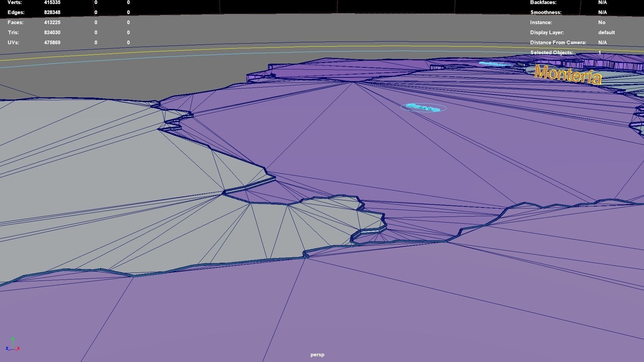The width and height of the screenshot is (644, 362).
Task: Click the Verts count value 415335
Action: [52, 2]
